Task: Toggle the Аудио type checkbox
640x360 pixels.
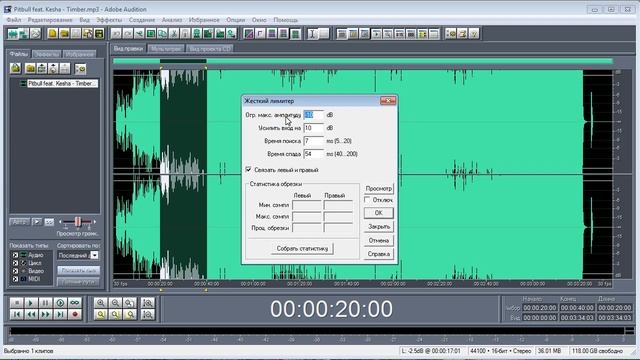Action: pos(15,255)
